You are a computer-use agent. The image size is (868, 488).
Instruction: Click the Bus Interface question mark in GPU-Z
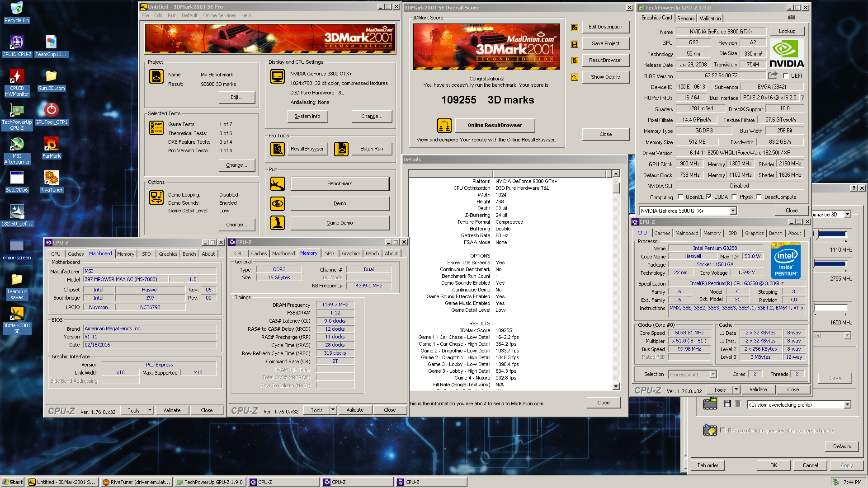pos(802,98)
